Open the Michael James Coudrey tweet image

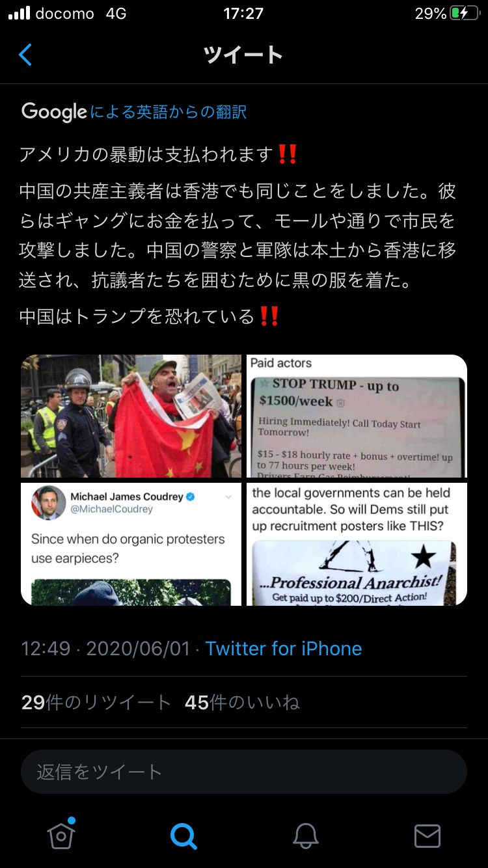pyautogui.click(x=131, y=544)
